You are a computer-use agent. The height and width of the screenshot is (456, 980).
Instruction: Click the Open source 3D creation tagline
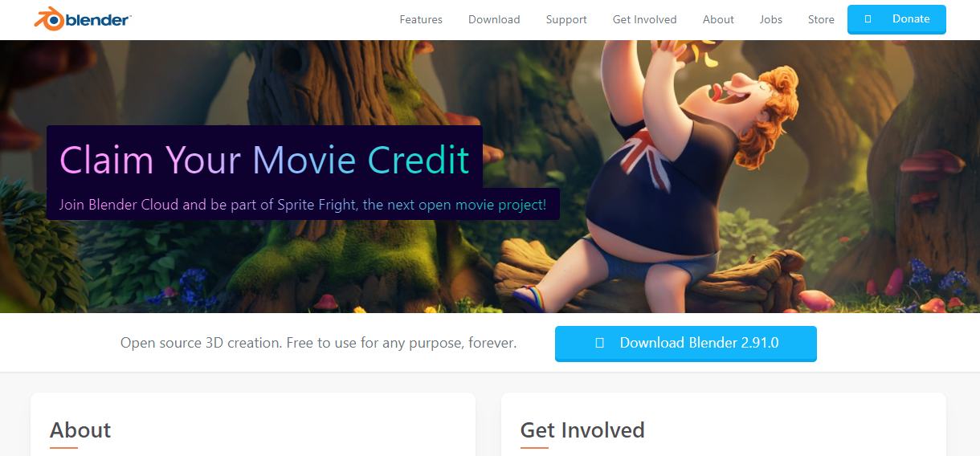318,343
